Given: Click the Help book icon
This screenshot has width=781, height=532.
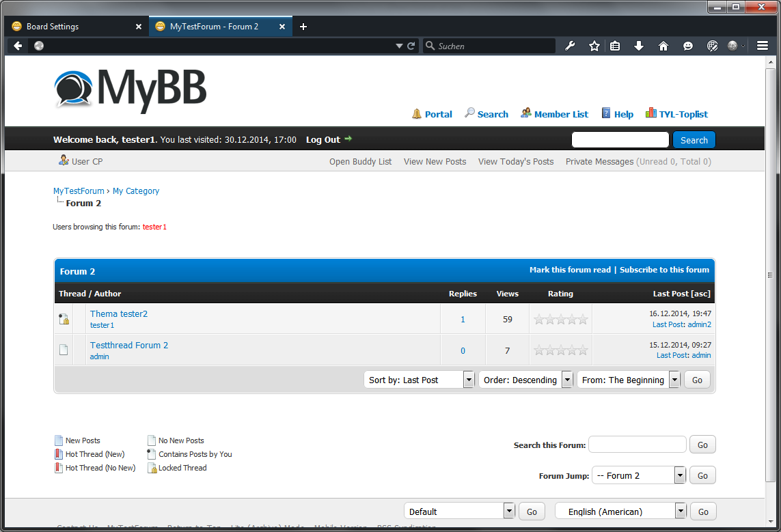Looking at the screenshot, I should pos(605,113).
